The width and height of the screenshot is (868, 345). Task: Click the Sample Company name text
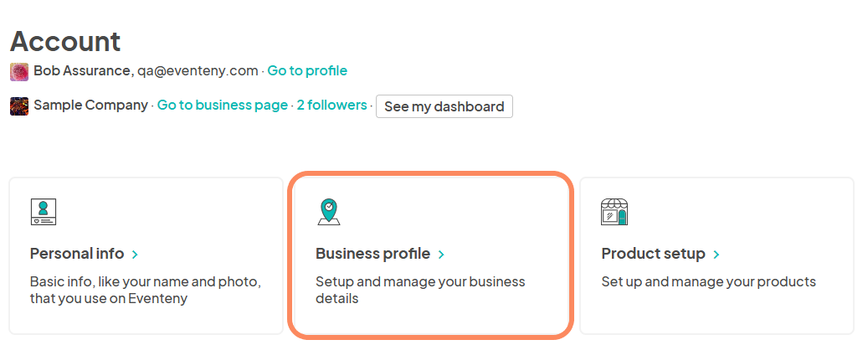tap(90, 106)
